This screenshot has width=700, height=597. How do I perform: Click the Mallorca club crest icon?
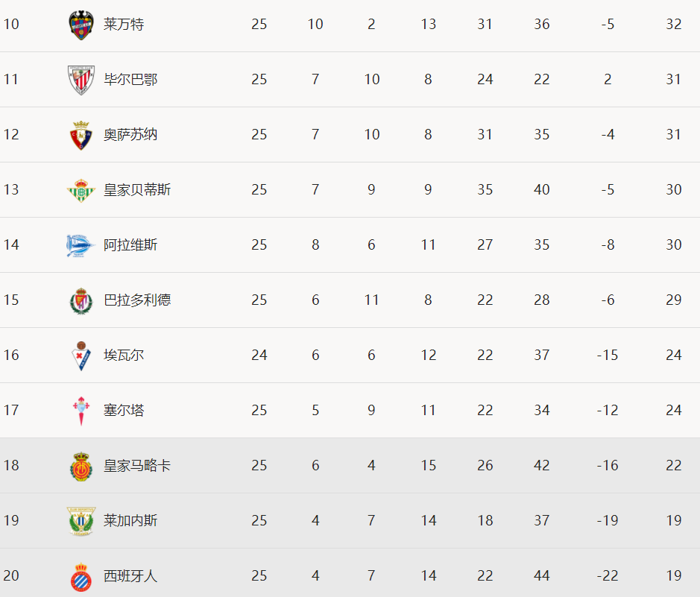(x=81, y=467)
